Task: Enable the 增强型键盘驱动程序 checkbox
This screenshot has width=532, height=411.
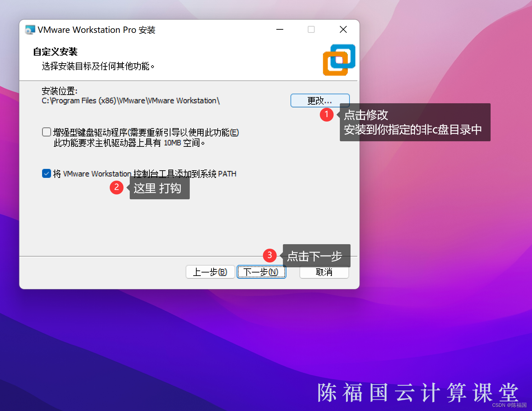Action: point(47,132)
